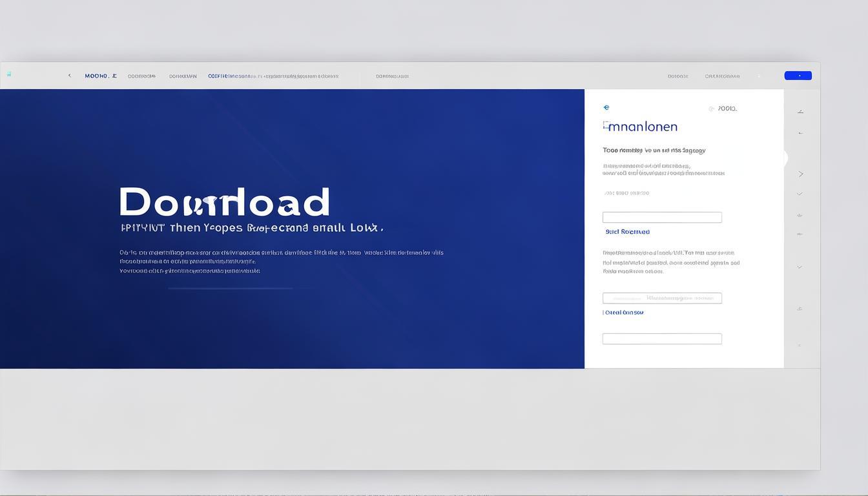Click the thin progress line under the hero text
Screen dimensions: 868x496
coord(230,288)
